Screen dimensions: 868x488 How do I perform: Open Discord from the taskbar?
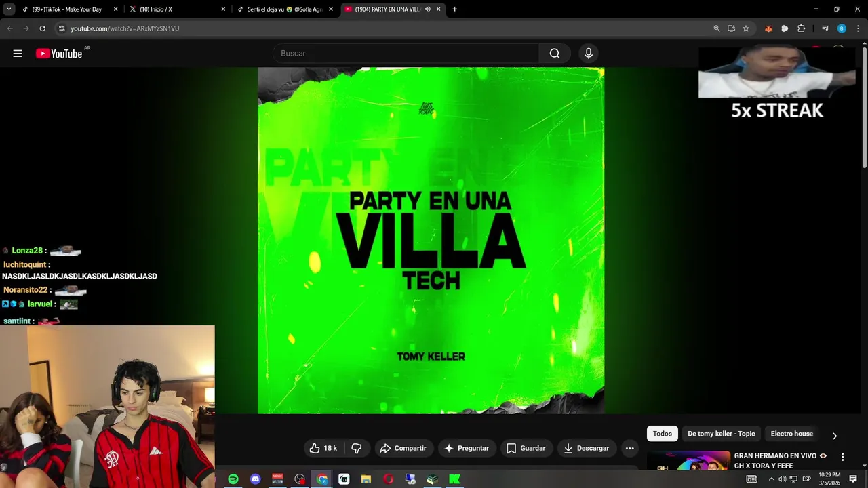[255, 479]
